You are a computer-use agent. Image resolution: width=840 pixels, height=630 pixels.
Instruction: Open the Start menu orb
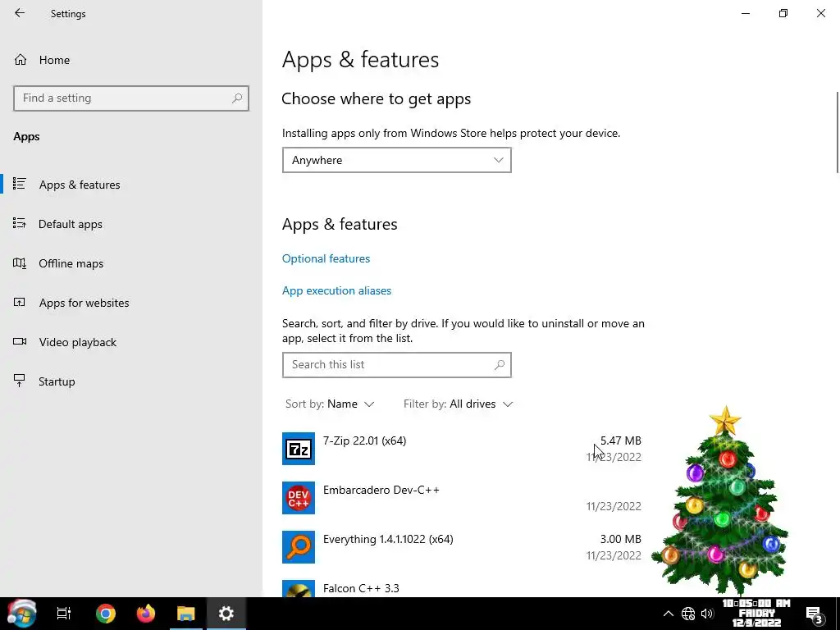coord(21,613)
